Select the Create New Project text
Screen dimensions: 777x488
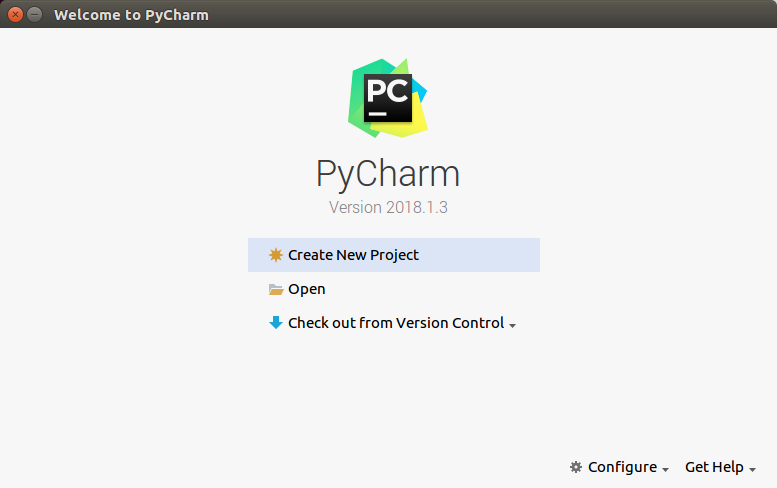(x=353, y=255)
